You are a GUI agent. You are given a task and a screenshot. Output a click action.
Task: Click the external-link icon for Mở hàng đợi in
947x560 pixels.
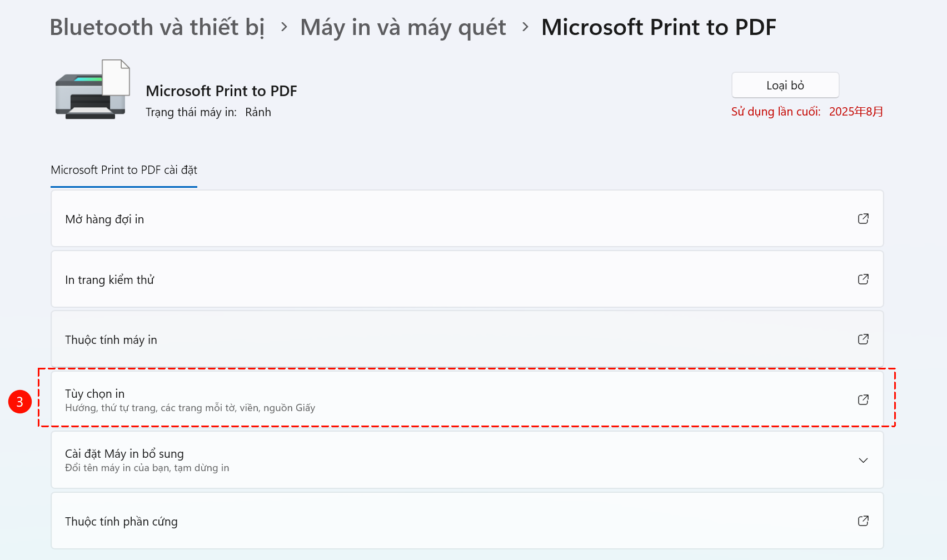coord(863,219)
